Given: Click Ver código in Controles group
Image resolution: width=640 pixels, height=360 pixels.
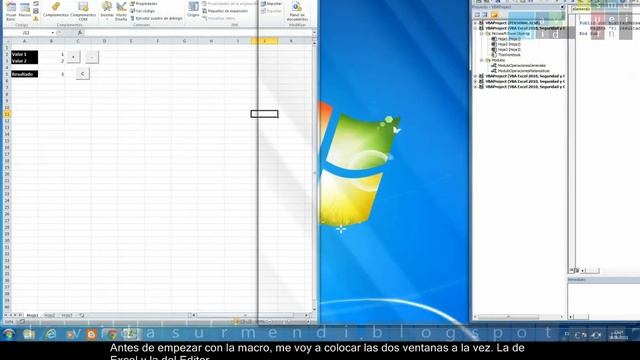Looking at the screenshot, I should click(x=142, y=11).
